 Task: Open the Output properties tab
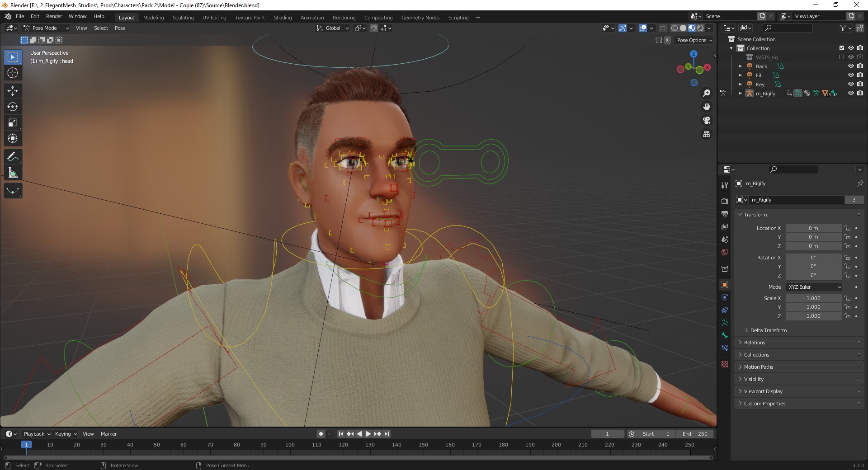(725, 214)
